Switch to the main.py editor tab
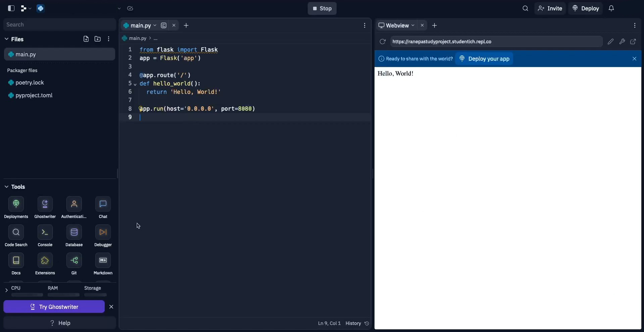 point(140,25)
